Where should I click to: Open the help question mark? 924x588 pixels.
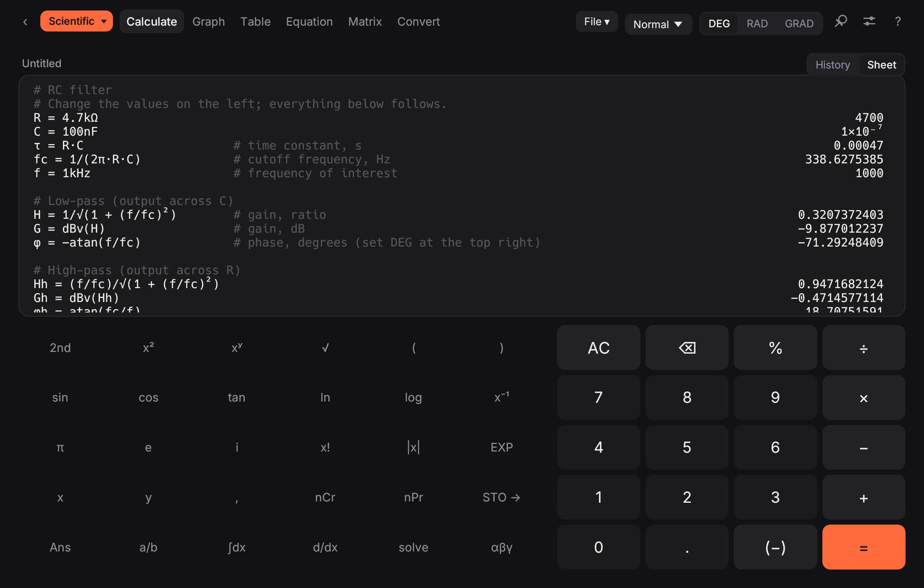(898, 21)
